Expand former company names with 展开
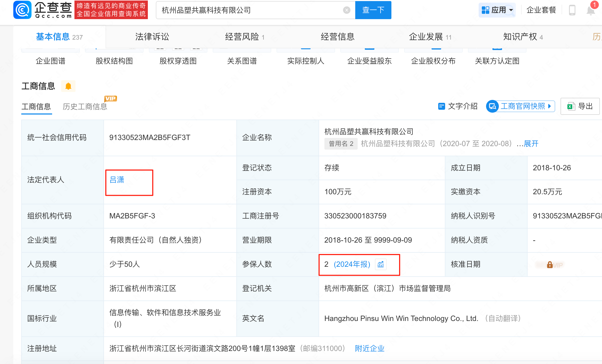 click(531, 144)
